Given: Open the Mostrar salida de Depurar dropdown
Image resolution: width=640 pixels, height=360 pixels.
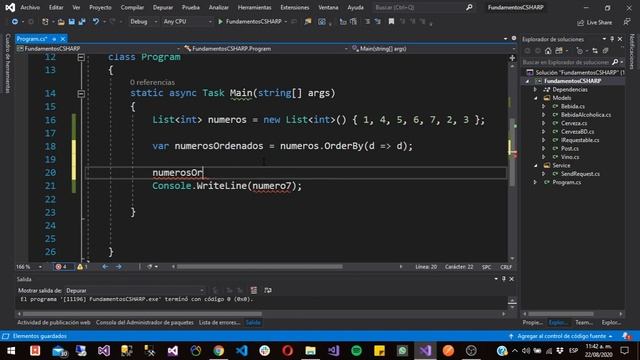Looking at the screenshot, I should point(135,291).
